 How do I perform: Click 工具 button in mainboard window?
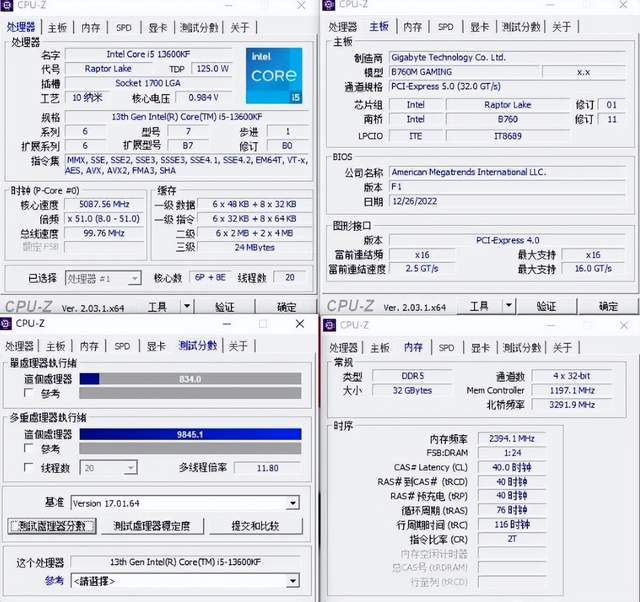click(x=479, y=306)
